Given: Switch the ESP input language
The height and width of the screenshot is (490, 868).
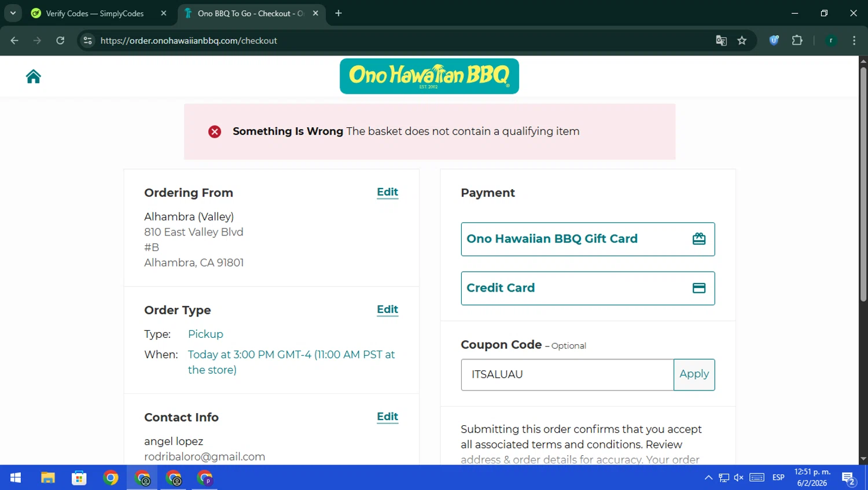Looking at the screenshot, I should point(778,478).
